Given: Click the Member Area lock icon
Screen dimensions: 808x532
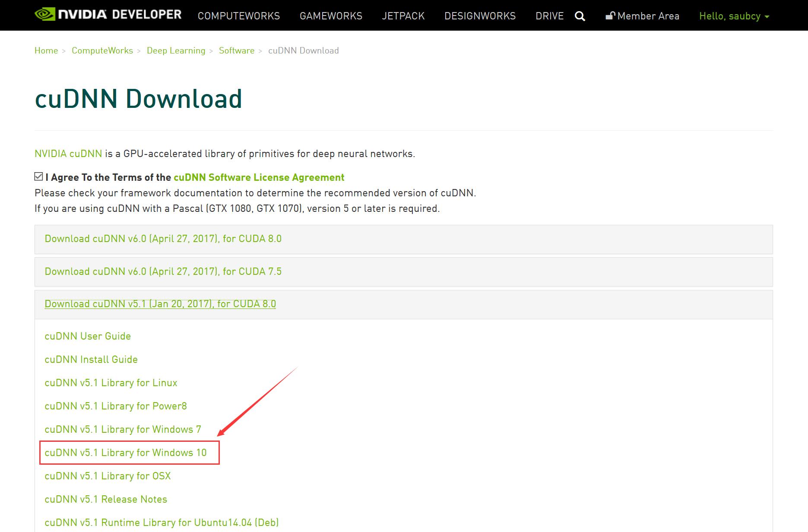Looking at the screenshot, I should 610,16.
